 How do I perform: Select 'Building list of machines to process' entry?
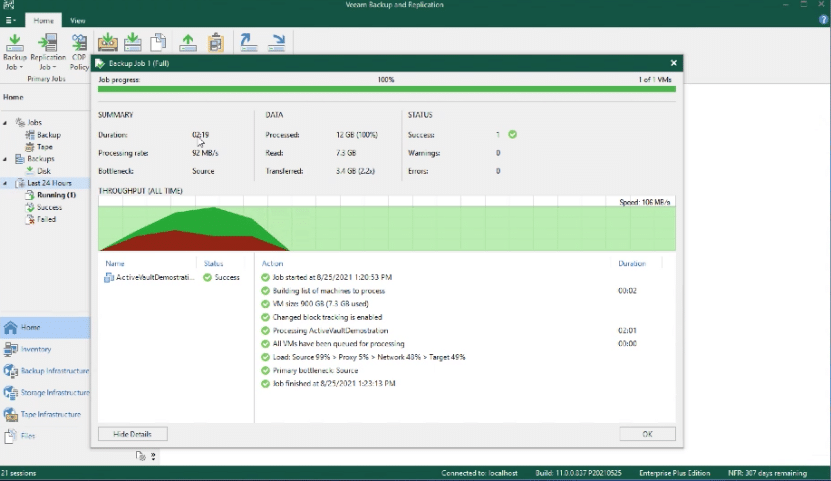coord(329,291)
